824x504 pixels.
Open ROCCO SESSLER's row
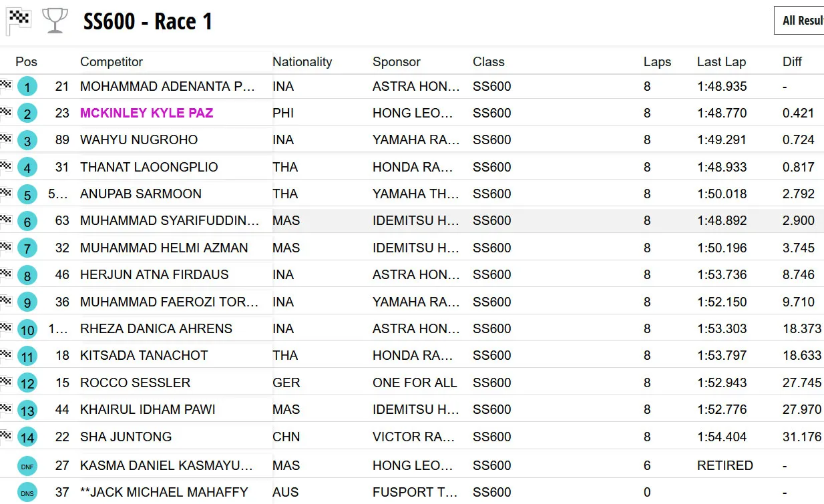[x=135, y=383]
